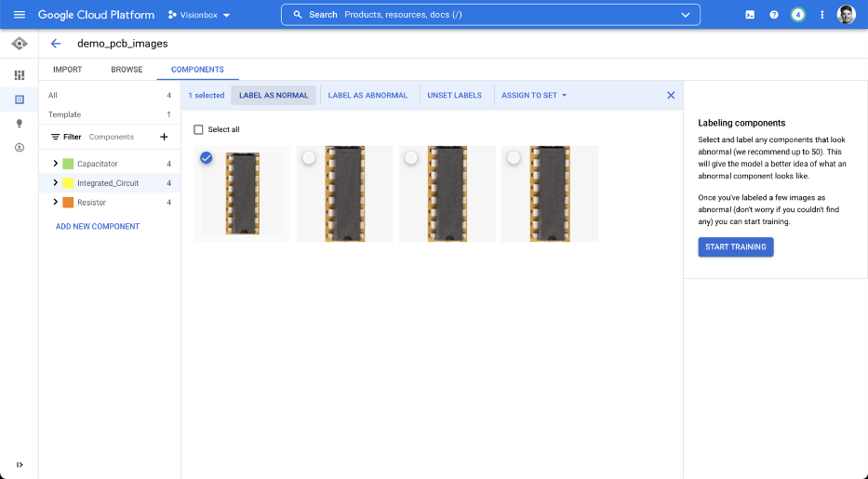Open the lightbulb icon in left sidebar
The image size is (868, 479).
[20, 124]
